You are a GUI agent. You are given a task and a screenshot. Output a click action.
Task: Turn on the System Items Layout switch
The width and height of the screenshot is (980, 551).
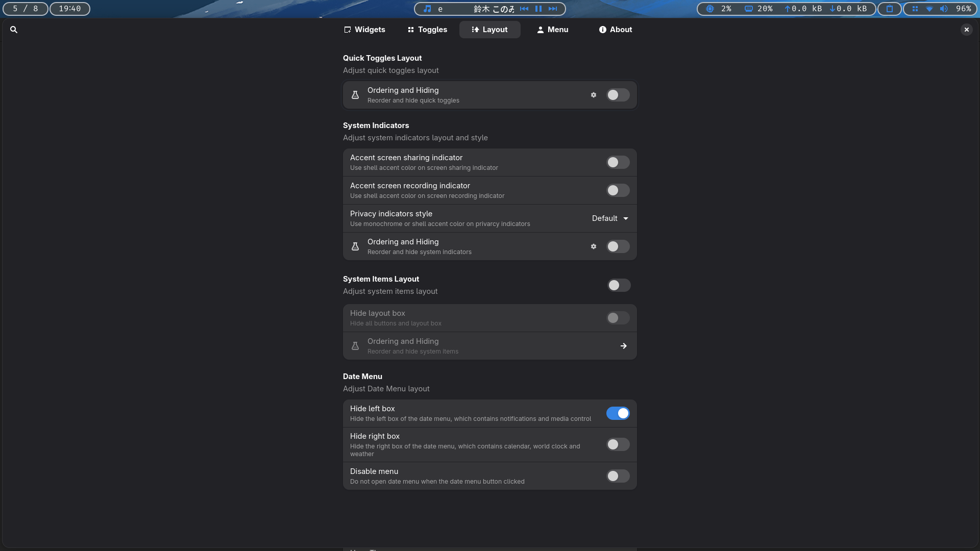(x=619, y=285)
